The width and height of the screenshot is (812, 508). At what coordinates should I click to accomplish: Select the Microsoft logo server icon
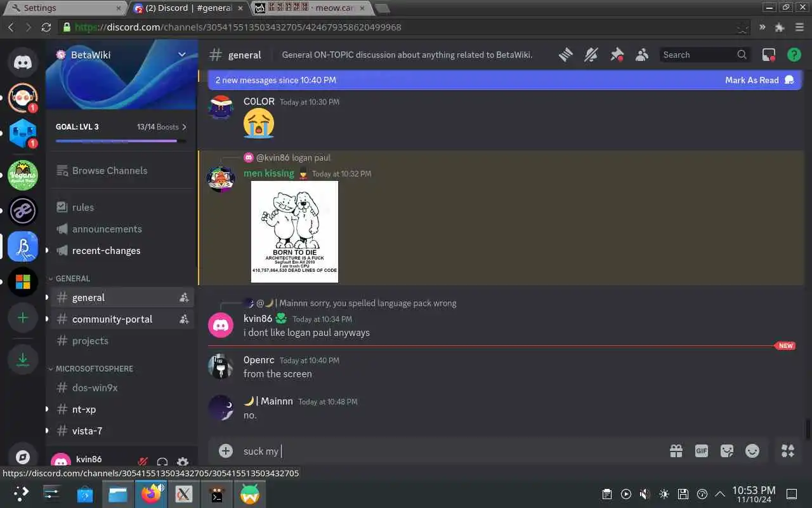tap(23, 282)
